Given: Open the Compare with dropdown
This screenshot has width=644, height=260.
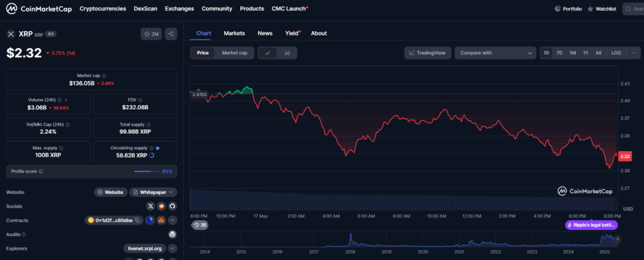Looking at the screenshot, I should pyautogui.click(x=496, y=53).
